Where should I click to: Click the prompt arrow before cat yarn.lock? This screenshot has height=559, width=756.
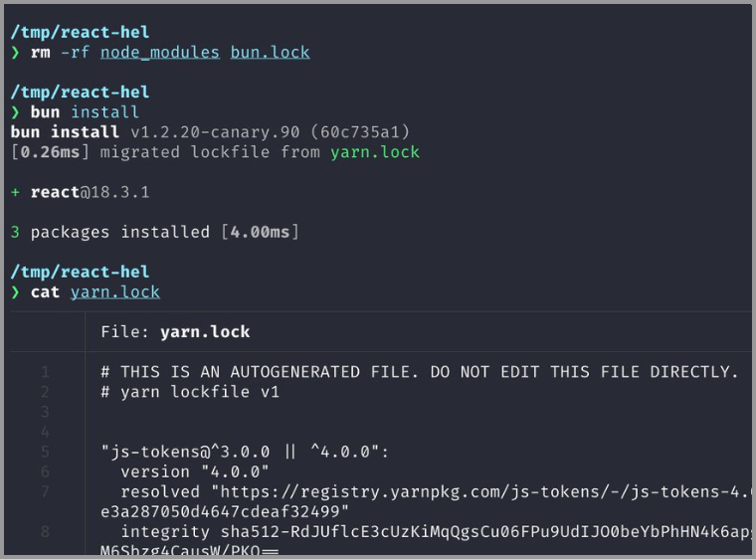[x=15, y=292]
